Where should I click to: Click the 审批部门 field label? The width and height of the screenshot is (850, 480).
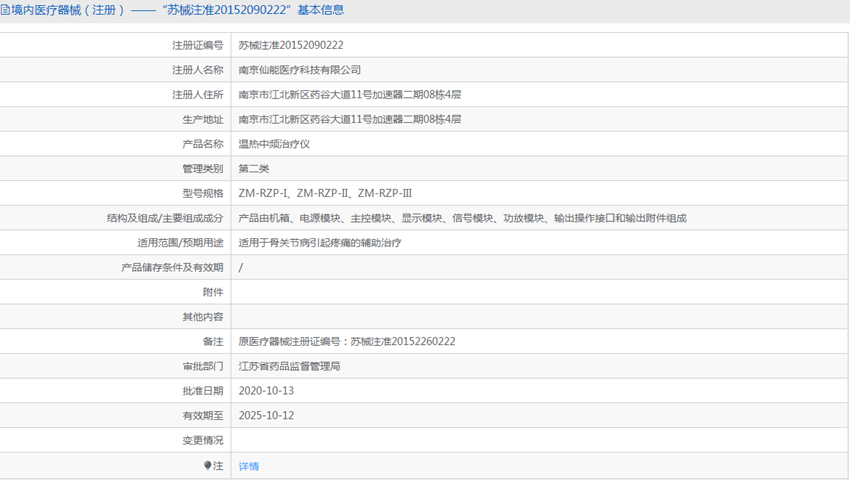[203, 366]
